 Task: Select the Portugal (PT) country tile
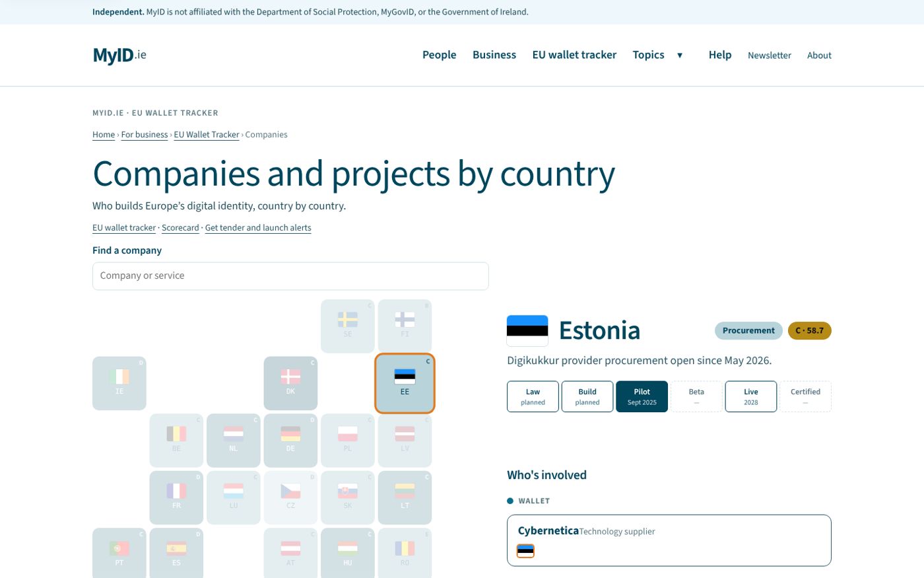point(119,554)
